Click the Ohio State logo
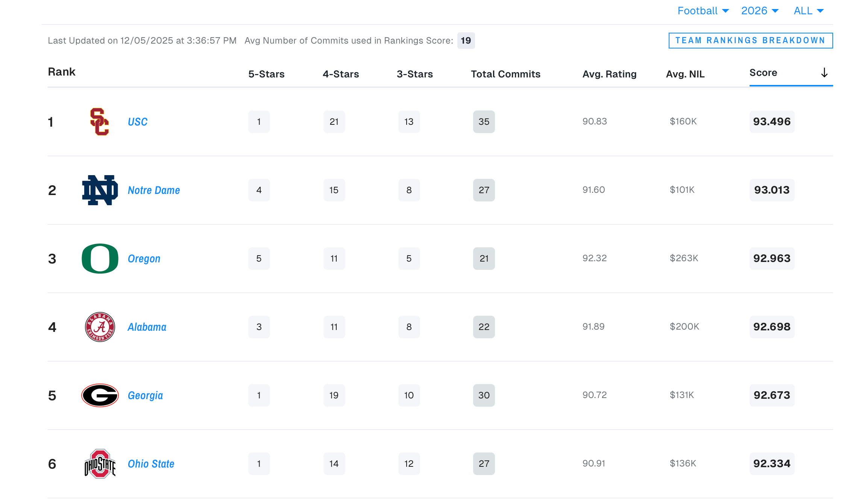Screen dimensions: 847x504 [x=100, y=464]
